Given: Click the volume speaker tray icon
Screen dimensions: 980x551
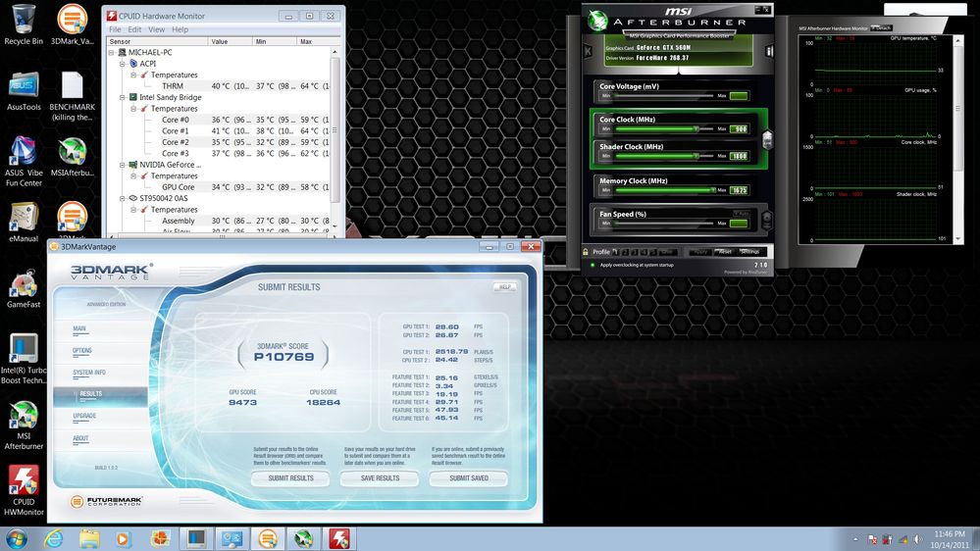Looking at the screenshot, I should click(x=917, y=539).
